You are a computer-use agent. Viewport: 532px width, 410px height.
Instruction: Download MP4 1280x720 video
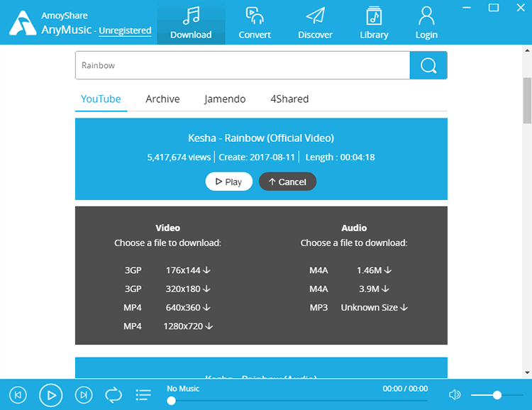(x=188, y=326)
